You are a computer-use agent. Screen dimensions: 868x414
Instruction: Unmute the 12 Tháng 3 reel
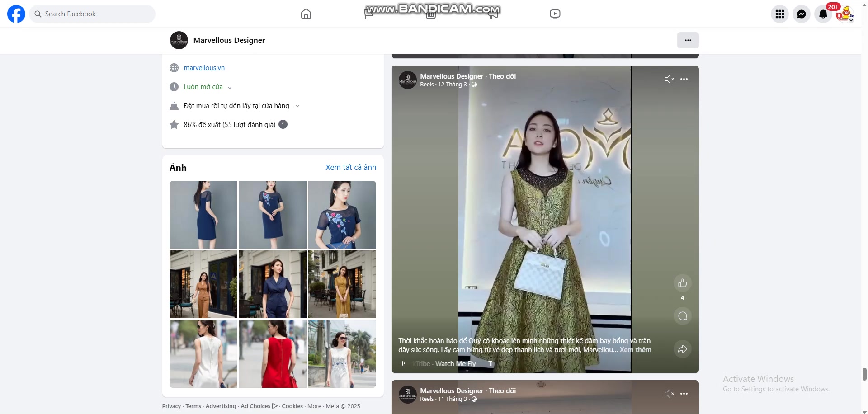point(669,79)
